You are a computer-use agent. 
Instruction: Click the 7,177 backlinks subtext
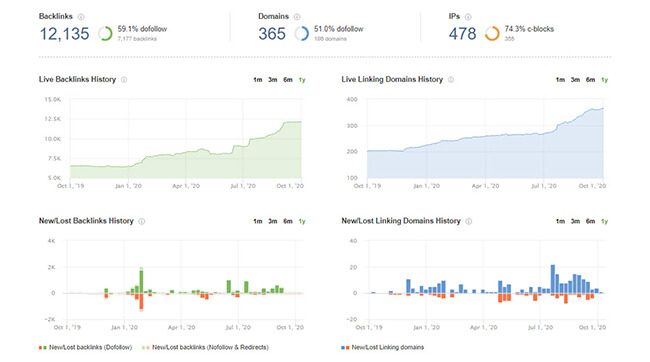137,39
